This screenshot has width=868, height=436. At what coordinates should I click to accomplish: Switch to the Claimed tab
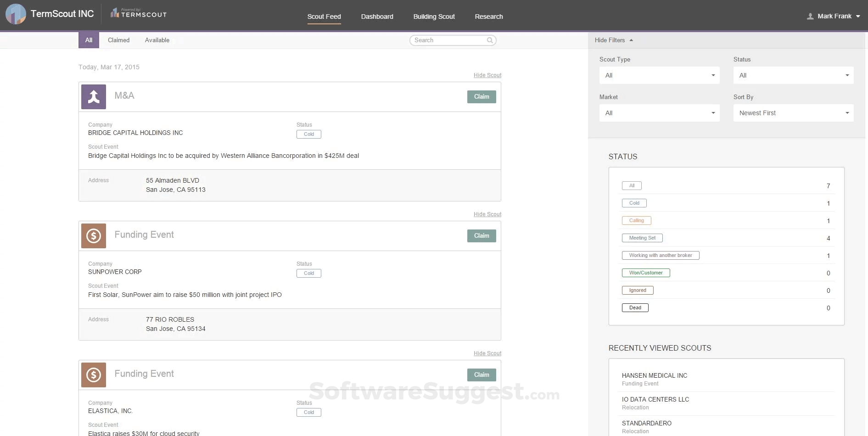click(x=118, y=40)
